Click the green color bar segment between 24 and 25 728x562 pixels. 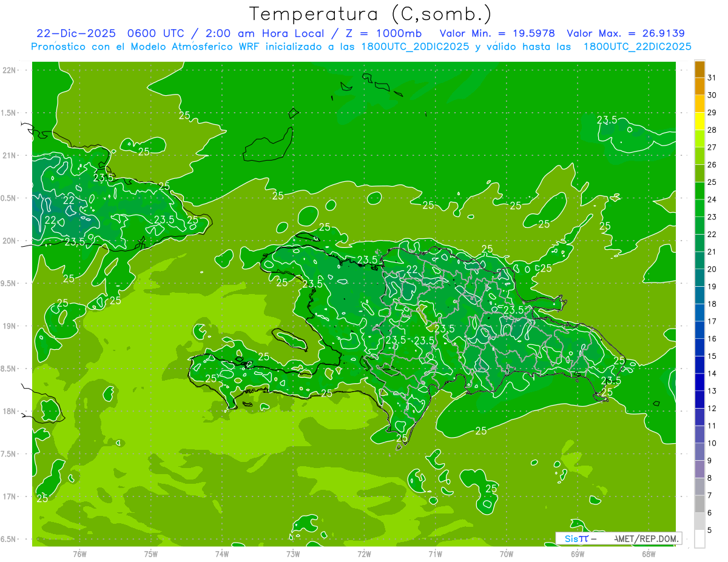pos(699,191)
